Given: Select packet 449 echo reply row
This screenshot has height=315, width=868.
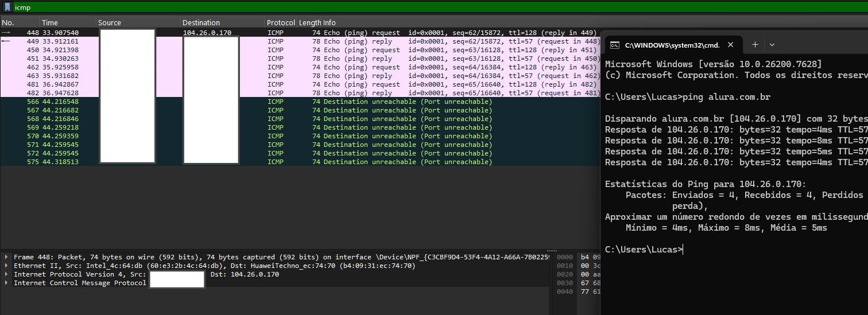Looking at the screenshot, I should point(300,41).
